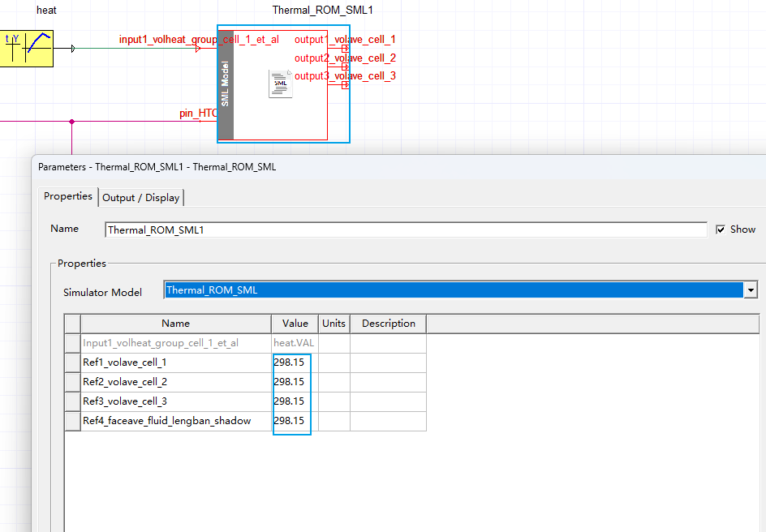Edit value of Ref4_faceave_fluid_lengban_shadow
Image resolution: width=766 pixels, height=532 pixels.
point(294,421)
